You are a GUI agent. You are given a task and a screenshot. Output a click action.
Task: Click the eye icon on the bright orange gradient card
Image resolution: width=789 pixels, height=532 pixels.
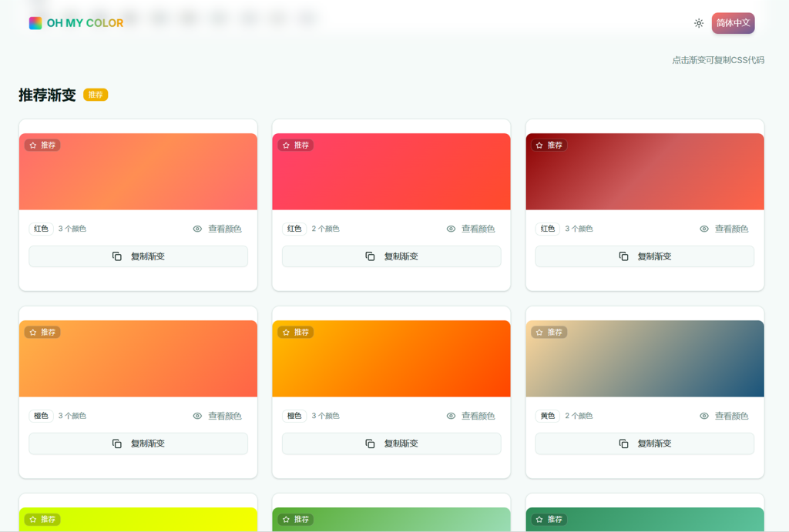pos(452,416)
